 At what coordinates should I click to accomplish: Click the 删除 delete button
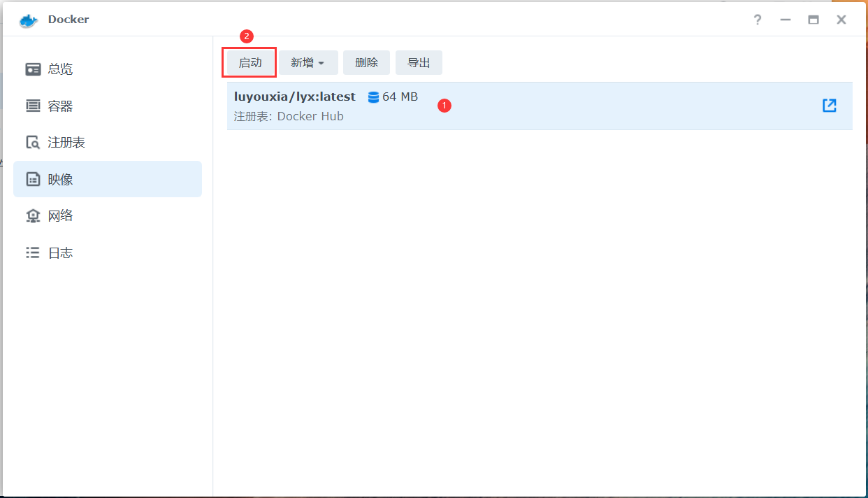[366, 62]
